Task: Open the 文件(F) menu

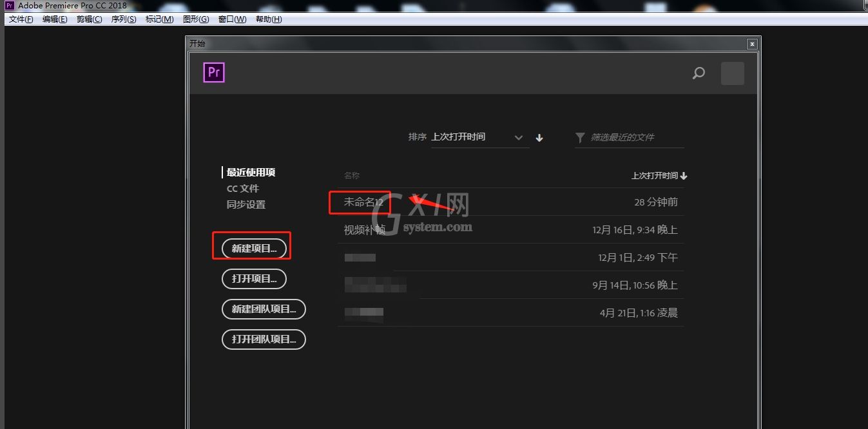Action: (x=21, y=19)
